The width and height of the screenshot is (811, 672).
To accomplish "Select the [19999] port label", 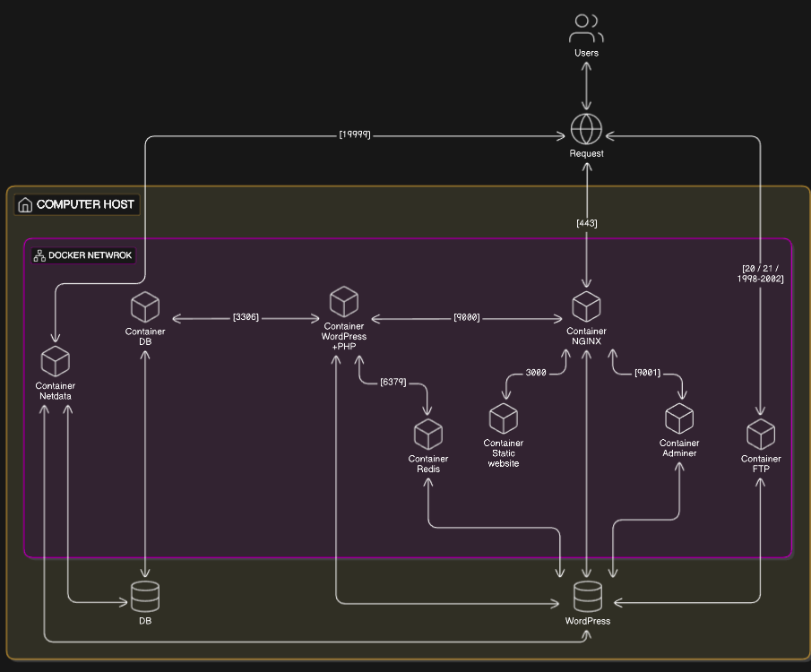I will coord(355,135).
